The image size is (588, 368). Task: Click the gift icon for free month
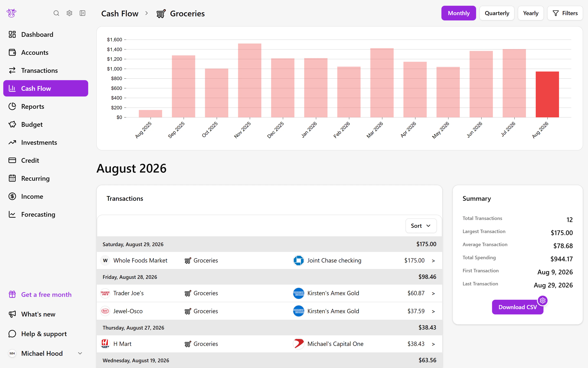[12, 294]
